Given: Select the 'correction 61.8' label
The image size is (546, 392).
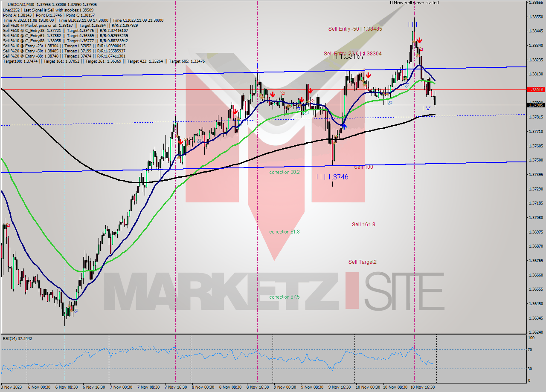Looking at the screenshot, I should [285, 232].
